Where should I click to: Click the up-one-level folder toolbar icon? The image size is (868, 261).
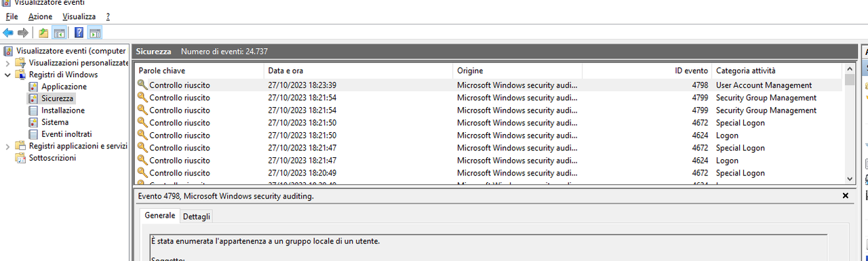pyautogui.click(x=44, y=33)
